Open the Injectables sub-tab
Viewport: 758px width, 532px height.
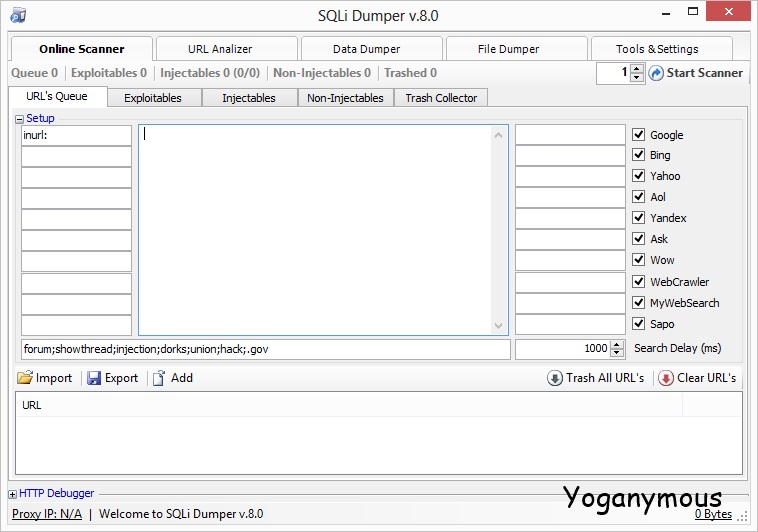pyautogui.click(x=249, y=98)
